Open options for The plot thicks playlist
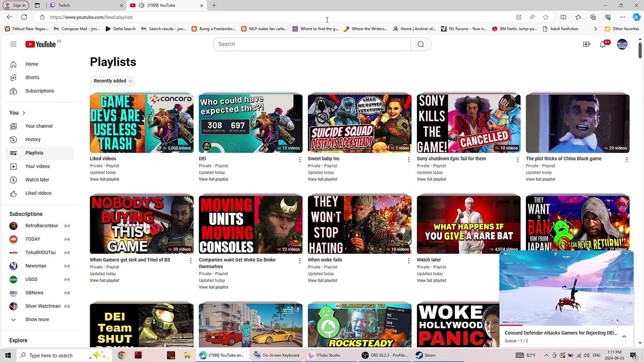The image size is (644, 362). pyautogui.click(x=627, y=159)
